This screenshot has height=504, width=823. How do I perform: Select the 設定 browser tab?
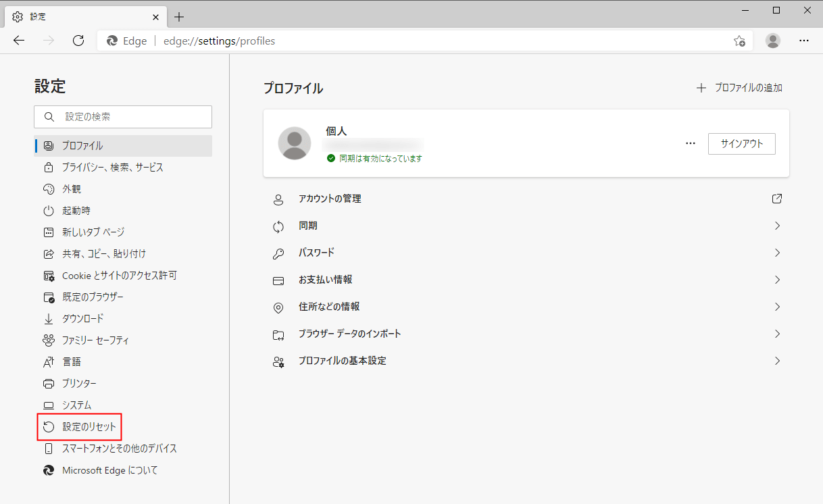pyautogui.click(x=85, y=17)
